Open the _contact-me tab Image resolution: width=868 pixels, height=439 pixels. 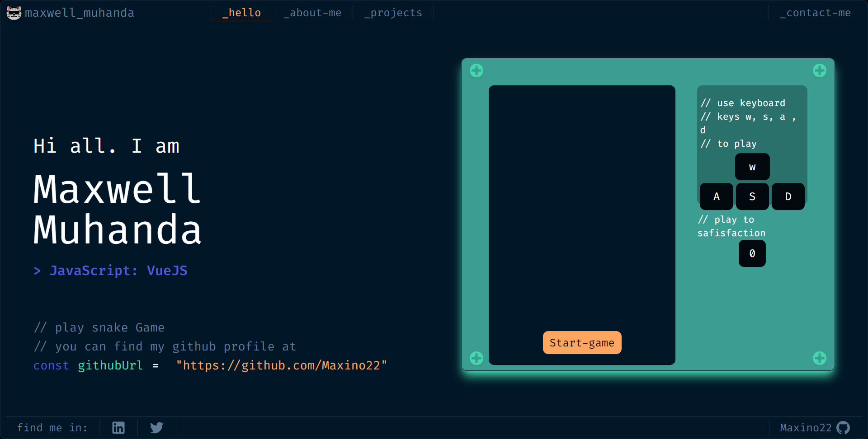click(816, 13)
